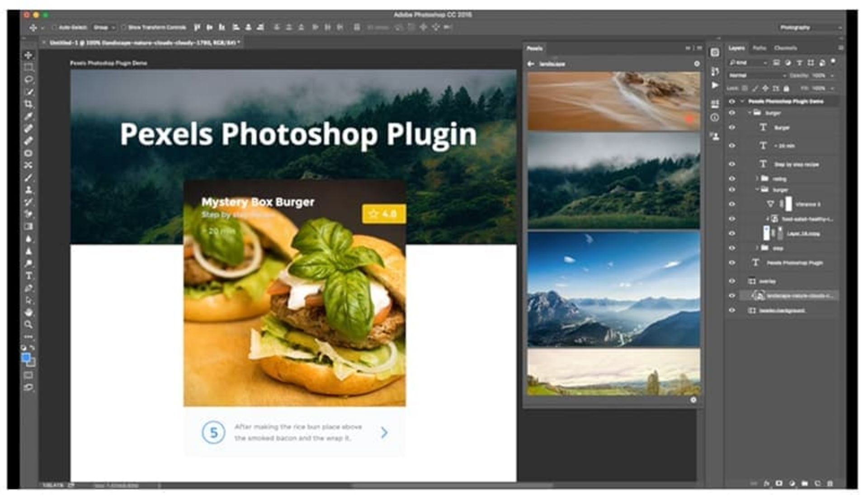Select the Hand tool
This screenshot has height=499, width=868.
[28, 312]
